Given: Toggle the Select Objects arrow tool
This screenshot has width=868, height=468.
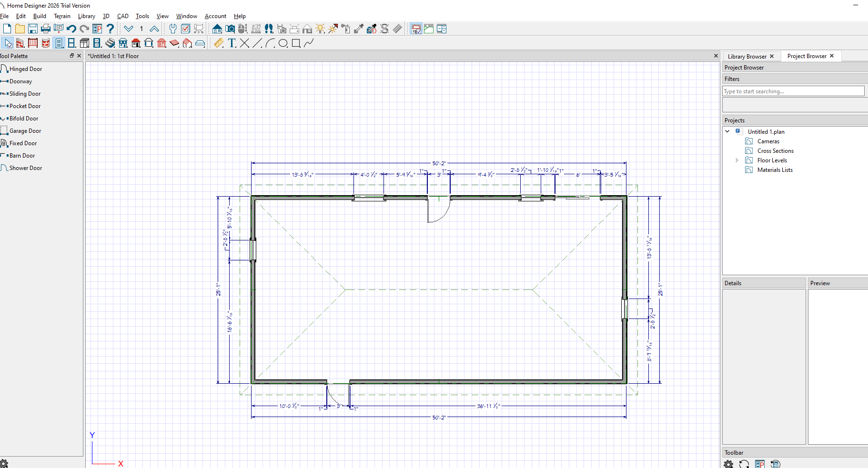Looking at the screenshot, I should pos(8,43).
